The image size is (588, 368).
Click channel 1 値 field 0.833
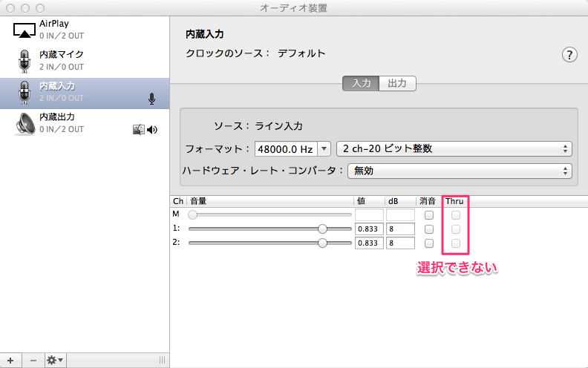tap(369, 229)
